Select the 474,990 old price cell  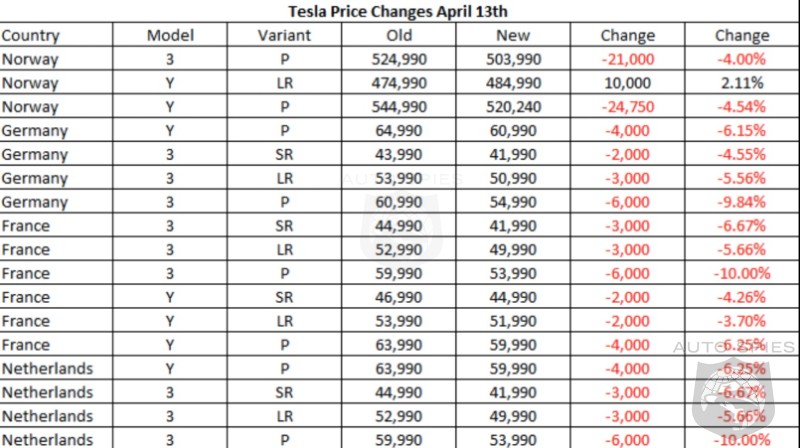point(399,83)
